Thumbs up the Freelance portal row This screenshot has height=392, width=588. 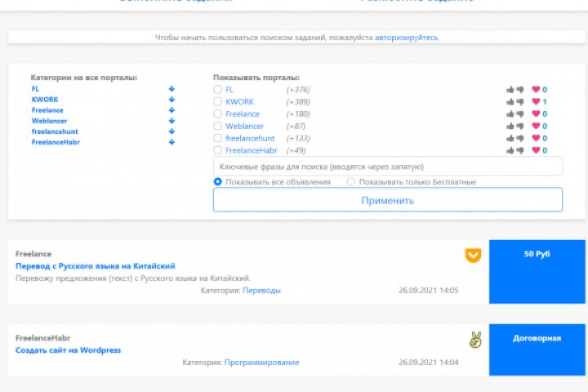click(x=510, y=114)
